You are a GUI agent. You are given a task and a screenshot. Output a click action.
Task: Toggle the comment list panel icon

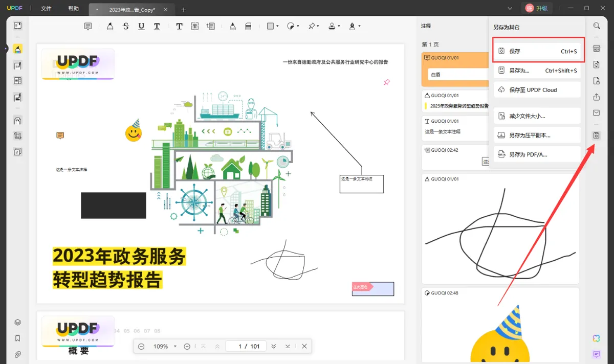tap(597, 354)
